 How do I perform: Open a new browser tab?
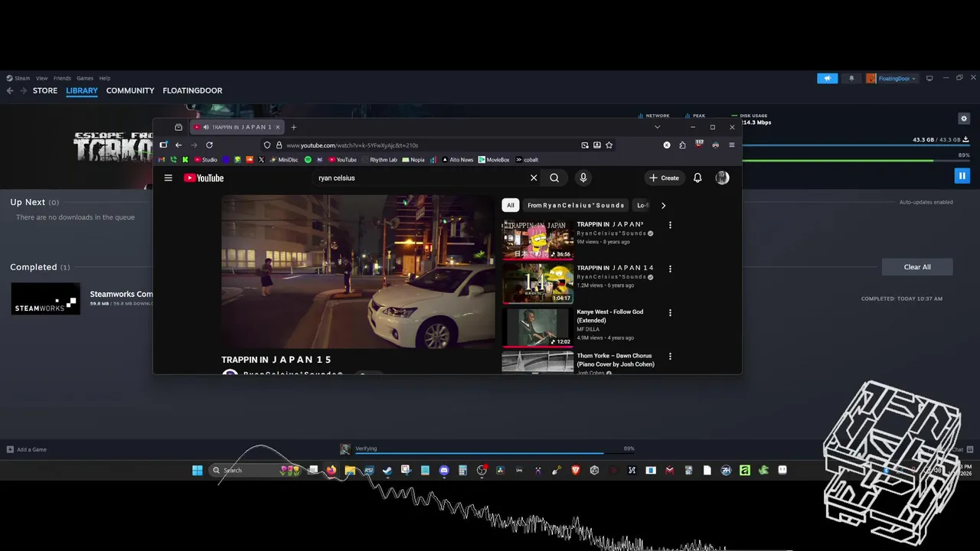pos(293,127)
